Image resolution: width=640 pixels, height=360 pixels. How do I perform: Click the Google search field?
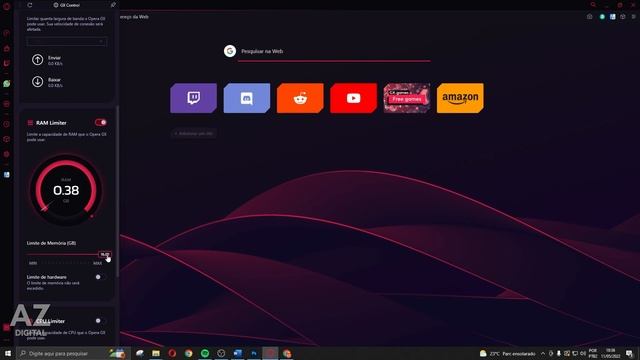pyautogui.click(x=334, y=51)
